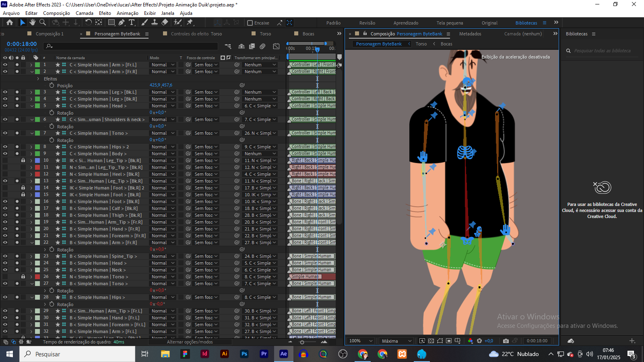Toggle visibility of layer 28 Hips bone
The width and height of the screenshot is (644, 362).
(x=5, y=297)
